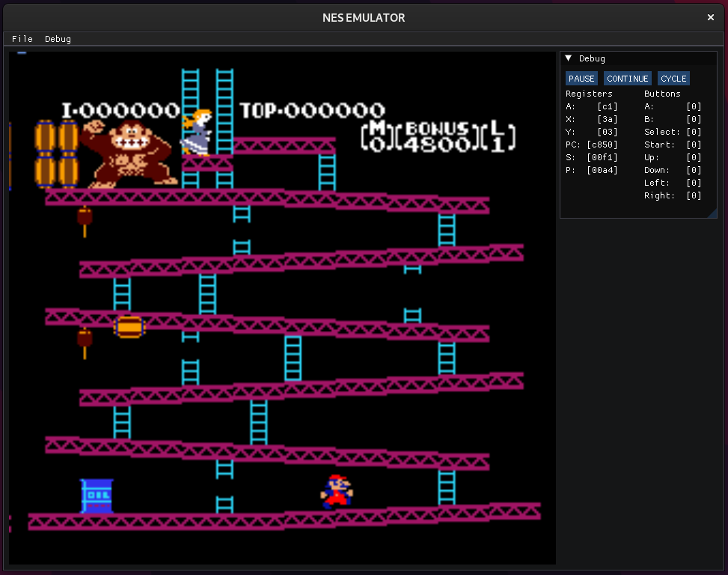Screen dimensions: 728x575
Task: Click the player score I-000000
Action: (x=120, y=111)
